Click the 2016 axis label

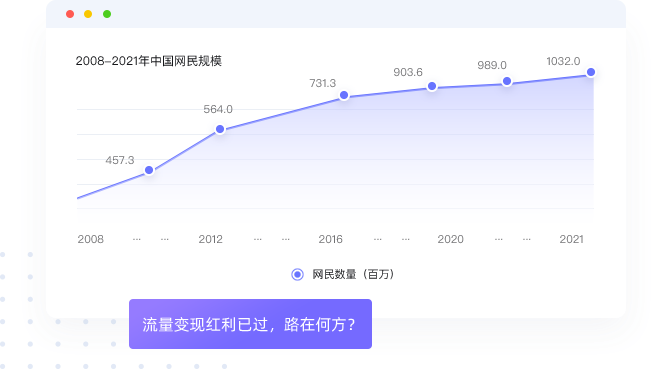(330, 239)
